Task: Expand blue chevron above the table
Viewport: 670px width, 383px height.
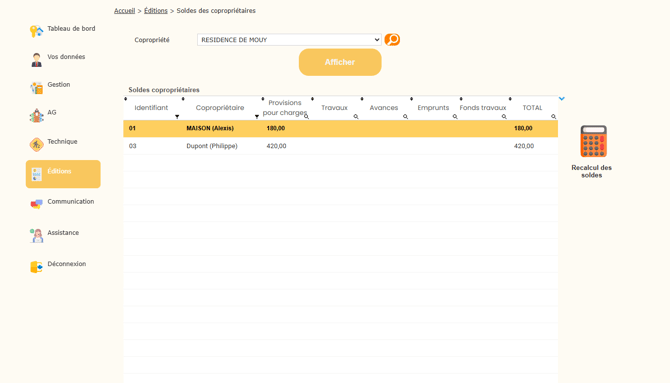Action: pyautogui.click(x=562, y=99)
